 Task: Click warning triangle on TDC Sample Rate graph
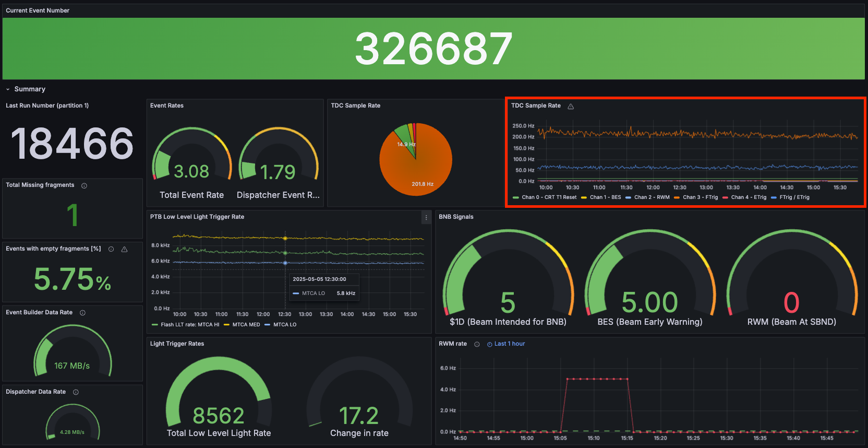pyautogui.click(x=571, y=106)
